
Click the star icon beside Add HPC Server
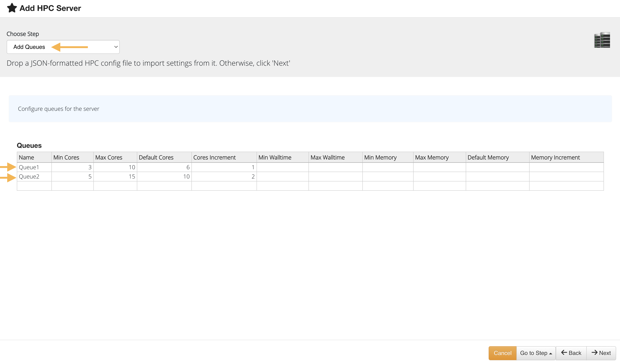pos(12,8)
